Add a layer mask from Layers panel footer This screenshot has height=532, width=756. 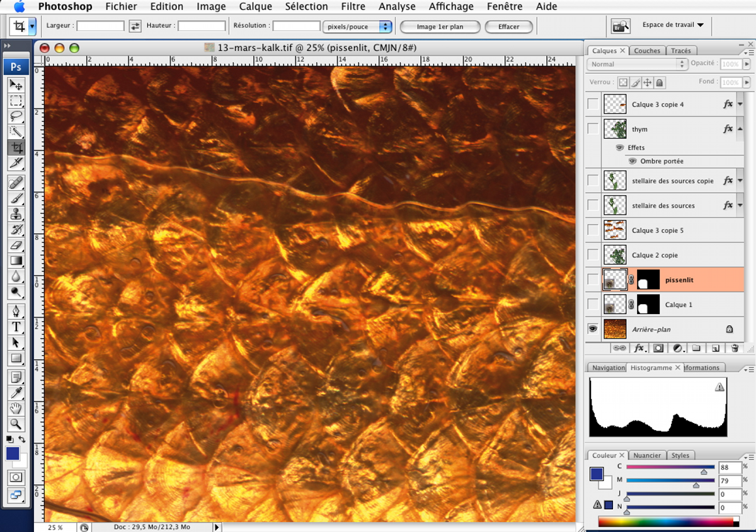tap(658, 348)
